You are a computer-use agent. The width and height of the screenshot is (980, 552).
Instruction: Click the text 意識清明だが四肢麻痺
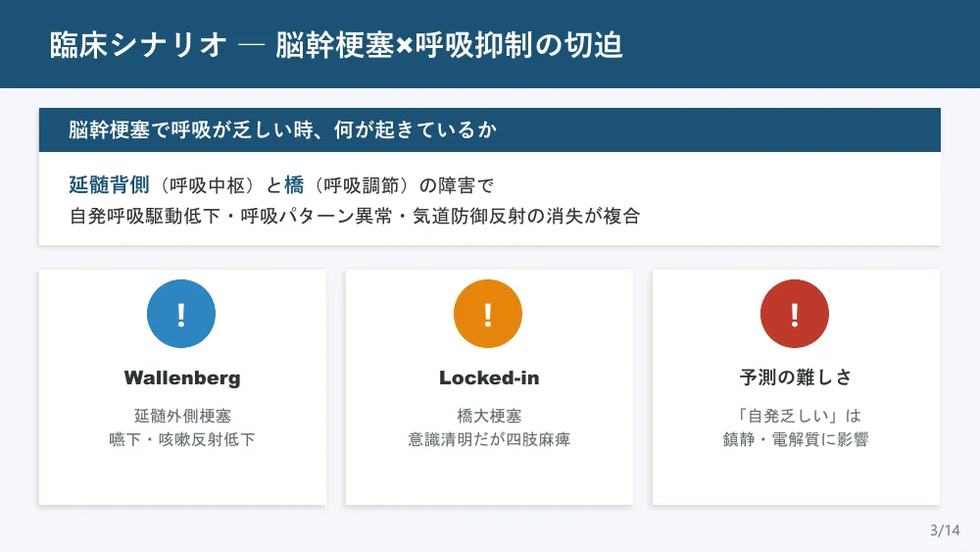(489, 439)
